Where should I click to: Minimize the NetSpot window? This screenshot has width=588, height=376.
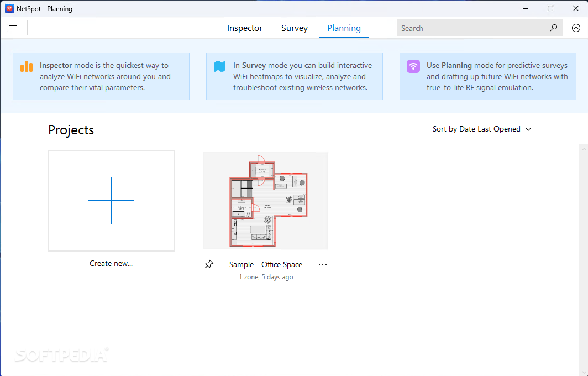pyautogui.click(x=526, y=8)
